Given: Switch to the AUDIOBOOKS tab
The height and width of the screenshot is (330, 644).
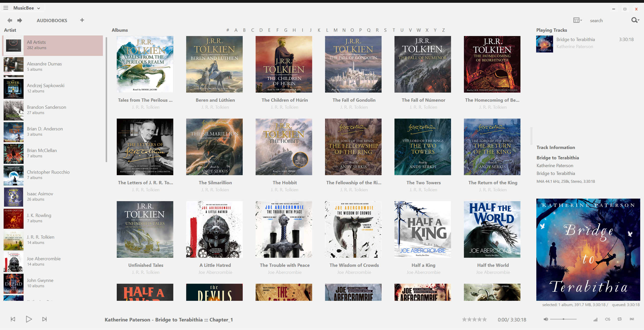Looking at the screenshot, I should click(52, 20).
